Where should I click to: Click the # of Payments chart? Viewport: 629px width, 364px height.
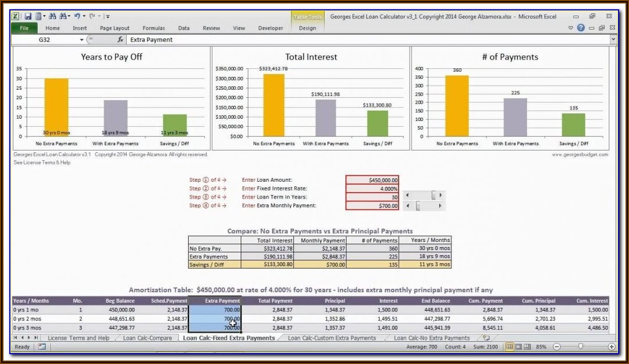click(510, 98)
